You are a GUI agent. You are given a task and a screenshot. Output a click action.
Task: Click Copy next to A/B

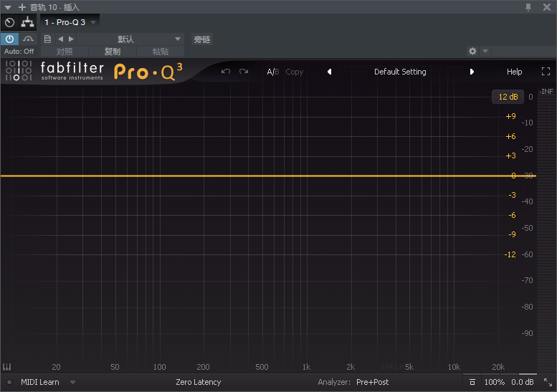point(294,72)
